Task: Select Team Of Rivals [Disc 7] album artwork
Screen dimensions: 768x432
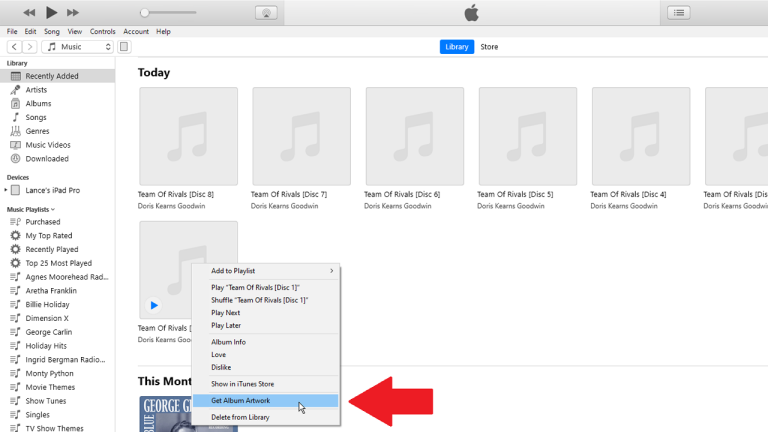Action: click(x=302, y=136)
